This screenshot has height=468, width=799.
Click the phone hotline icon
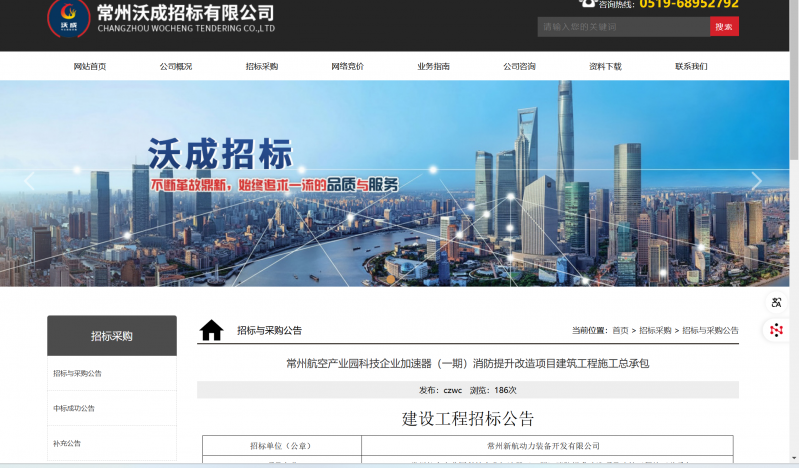point(588,4)
